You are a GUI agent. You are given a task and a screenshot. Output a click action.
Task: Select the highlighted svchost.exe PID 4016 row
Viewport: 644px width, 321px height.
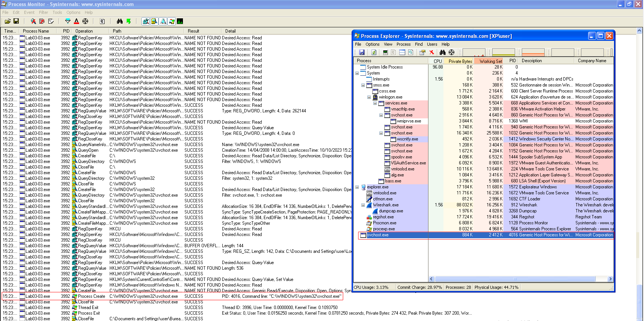(486, 235)
